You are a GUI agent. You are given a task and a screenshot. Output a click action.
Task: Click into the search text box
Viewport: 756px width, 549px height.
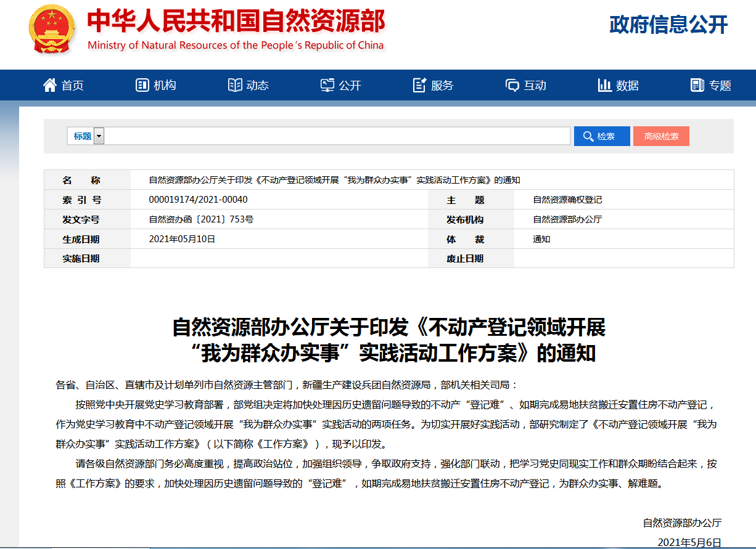337,136
